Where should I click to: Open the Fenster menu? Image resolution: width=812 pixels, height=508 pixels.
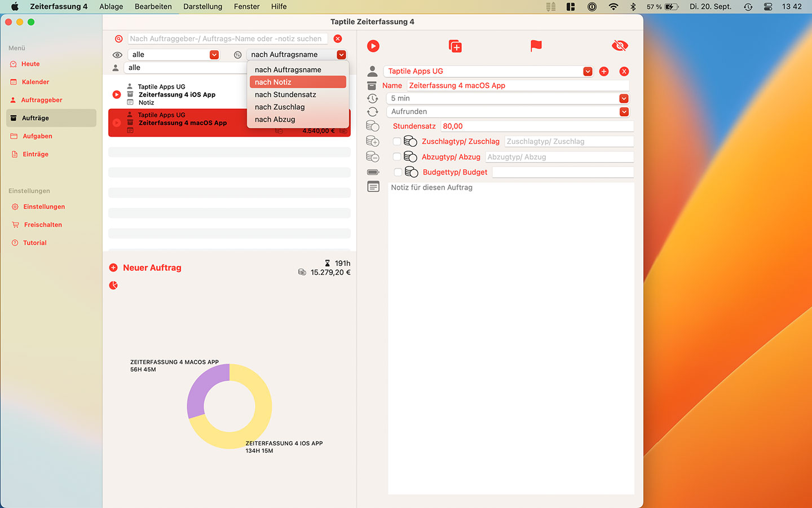point(247,7)
